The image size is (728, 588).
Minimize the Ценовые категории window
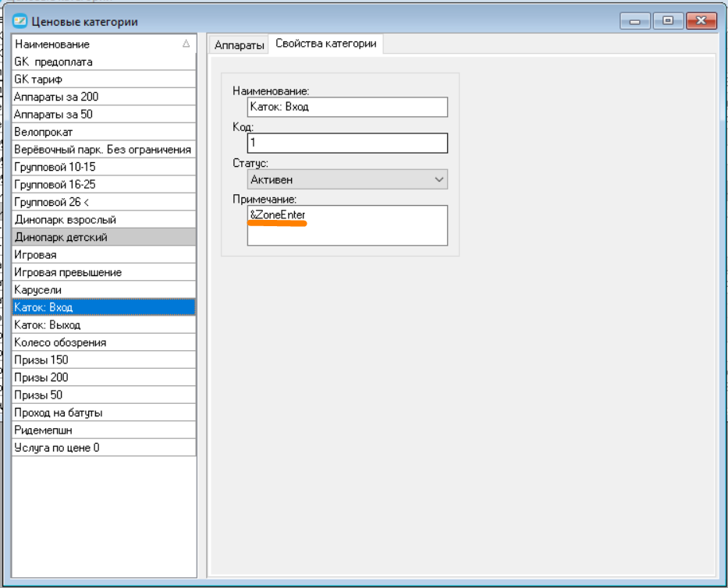pyautogui.click(x=634, y=21)
